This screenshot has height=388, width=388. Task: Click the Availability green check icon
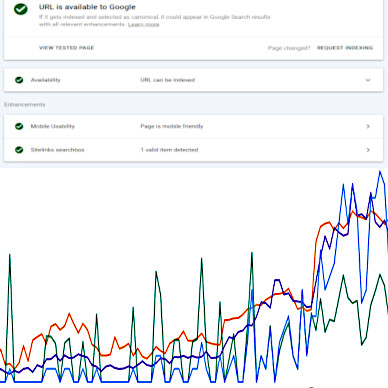(x=19, y=80)
